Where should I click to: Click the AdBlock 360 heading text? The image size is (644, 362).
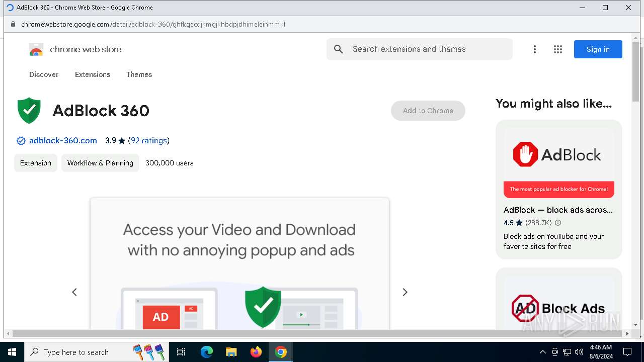point(101,111)
